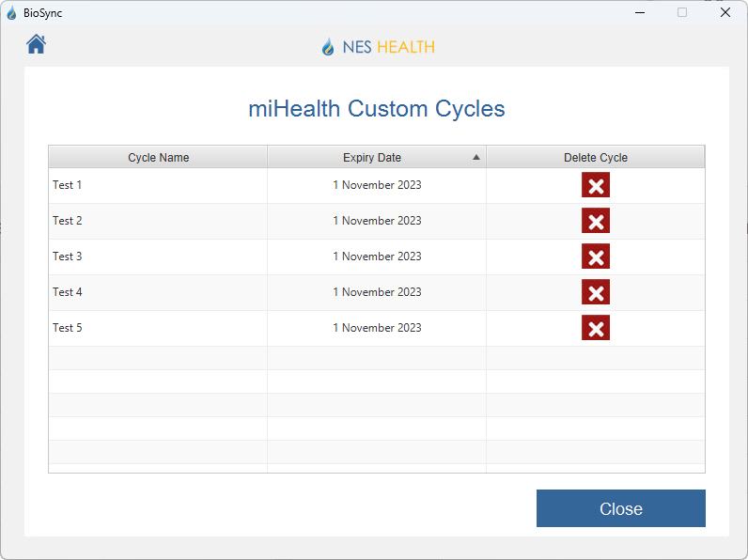Sort by Cycle Name column header
This screenshot has height=560, width=748.
point(158,158)
